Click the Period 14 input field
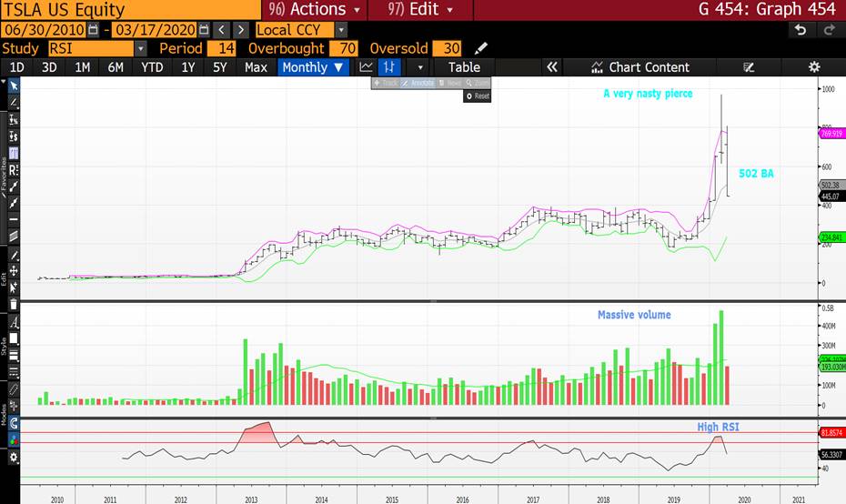846x504 pixels. (x=222, y=48)
